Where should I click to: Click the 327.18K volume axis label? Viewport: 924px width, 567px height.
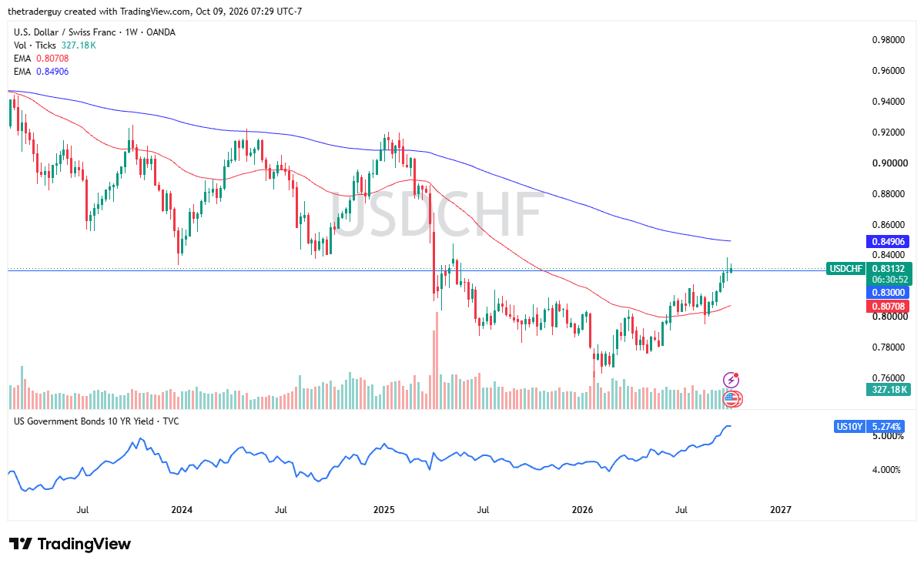click(889, 391)
